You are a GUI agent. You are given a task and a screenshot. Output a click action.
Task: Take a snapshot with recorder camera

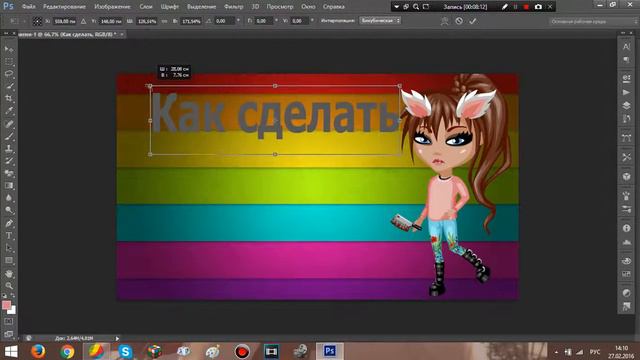click(538, 7)
